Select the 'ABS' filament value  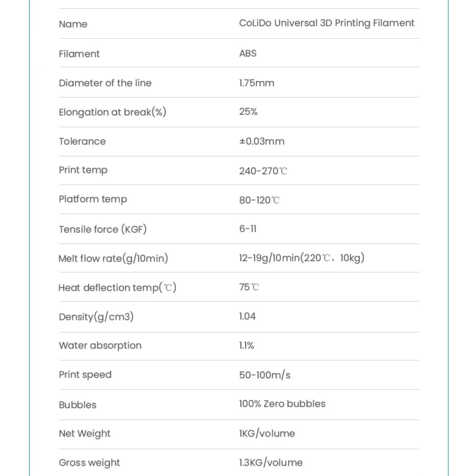[248, 53]
